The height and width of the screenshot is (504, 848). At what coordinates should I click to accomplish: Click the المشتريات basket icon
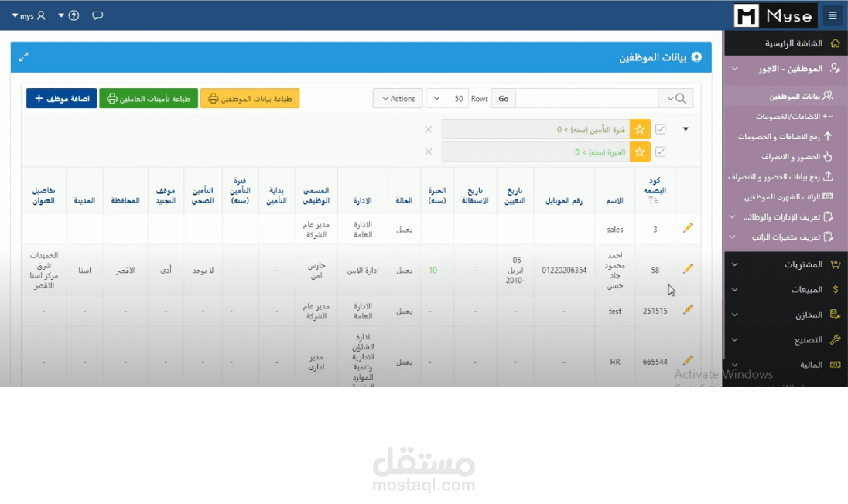[836, 264]
